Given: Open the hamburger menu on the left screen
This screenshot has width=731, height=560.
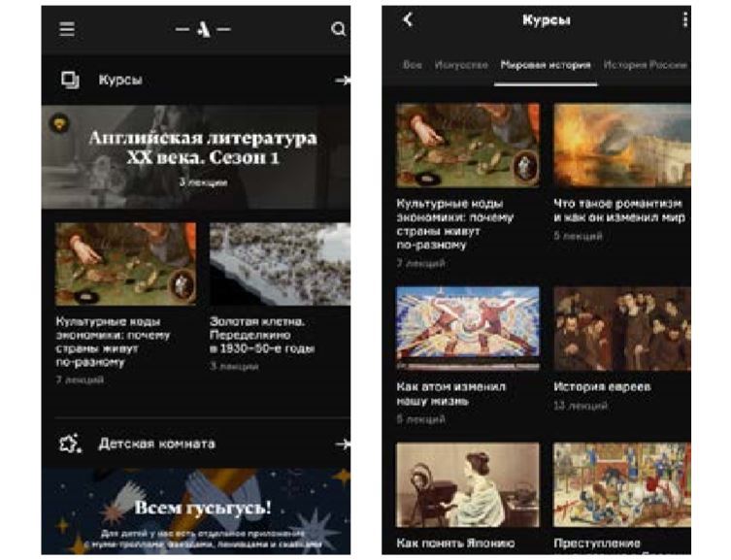Looking at the screenshot, I should click(67, 29).
